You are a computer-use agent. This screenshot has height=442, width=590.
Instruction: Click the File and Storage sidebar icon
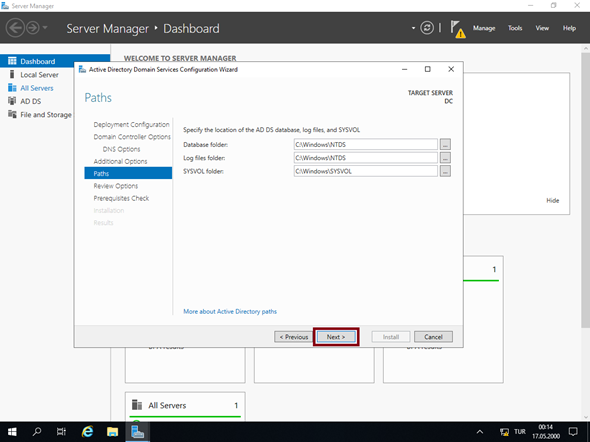(x=12, y=114)
